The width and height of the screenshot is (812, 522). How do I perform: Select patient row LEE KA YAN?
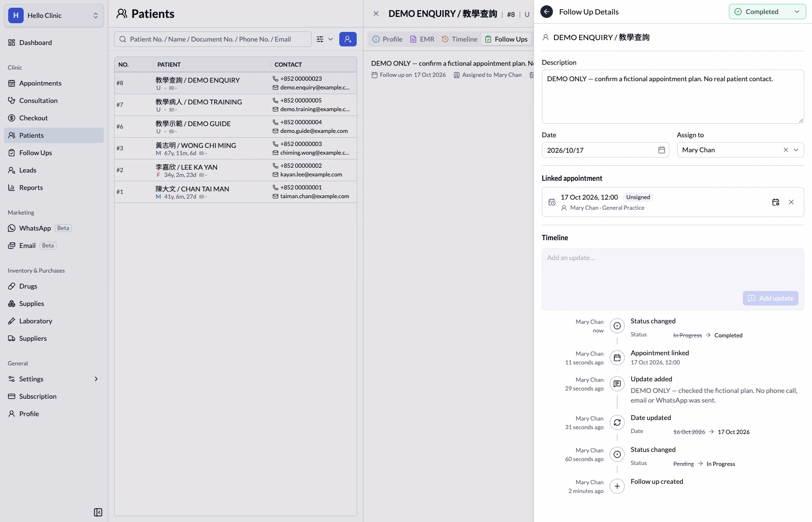click(x=235, y=170)
